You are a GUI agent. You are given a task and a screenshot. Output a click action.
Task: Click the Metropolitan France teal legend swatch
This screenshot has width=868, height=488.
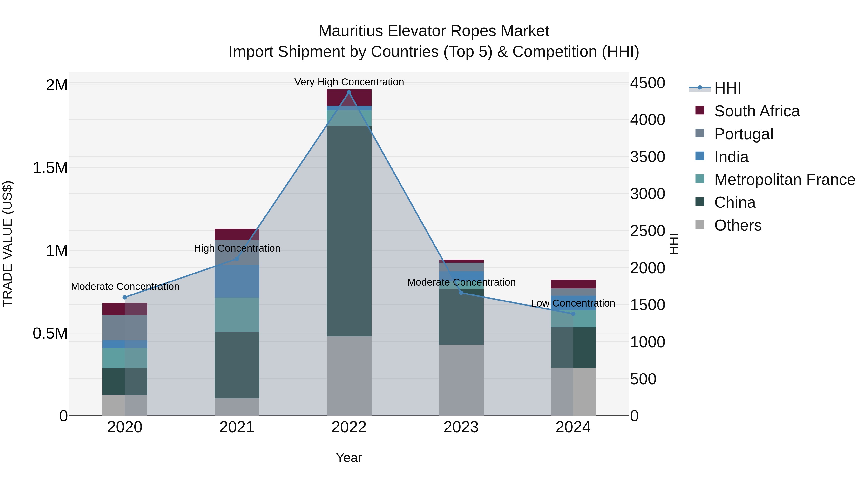(699, 179)
